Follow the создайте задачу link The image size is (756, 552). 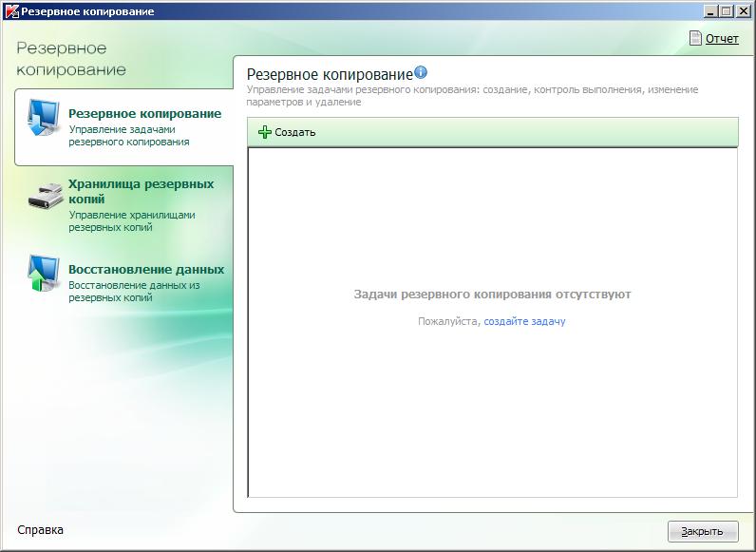pyautogui.click(x=524, y=321)
